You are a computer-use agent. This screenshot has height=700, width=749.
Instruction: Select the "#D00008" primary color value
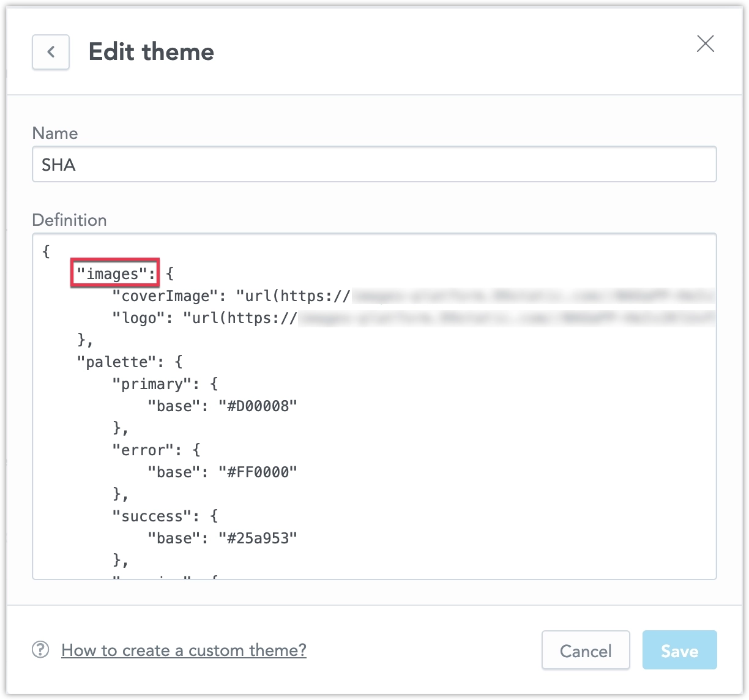click(258, 405)
